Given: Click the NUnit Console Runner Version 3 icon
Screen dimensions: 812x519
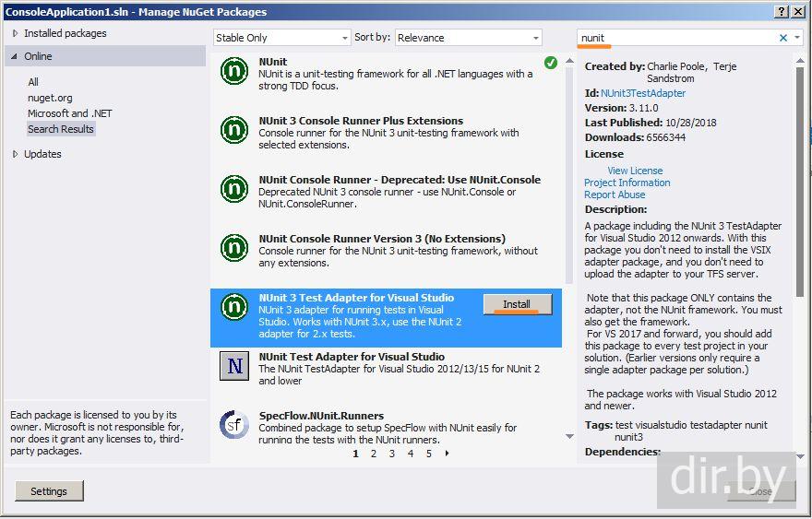Looking at the screenshot, I should point(234,248).
